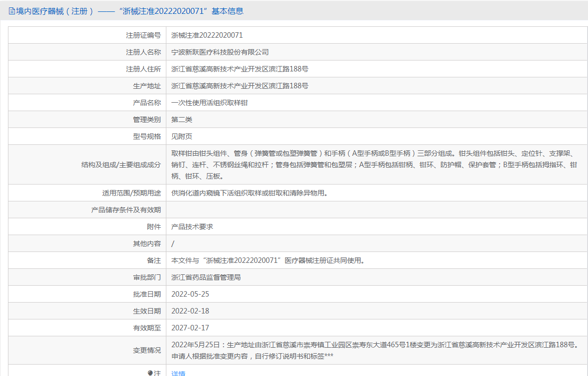This screenshot has height=376, width=588.
Task: Click approving department 浙江省药品监督管理局
Action: pos(206,277)
